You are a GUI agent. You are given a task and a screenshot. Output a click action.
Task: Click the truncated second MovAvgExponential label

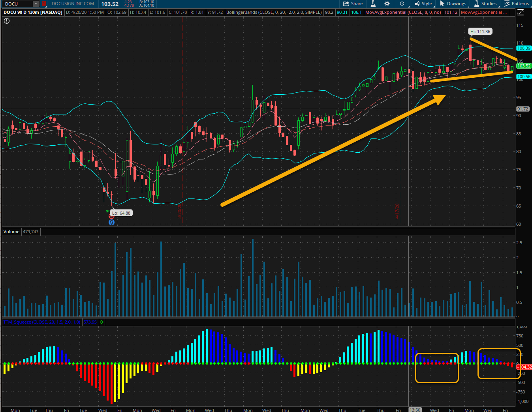(484, 12)
